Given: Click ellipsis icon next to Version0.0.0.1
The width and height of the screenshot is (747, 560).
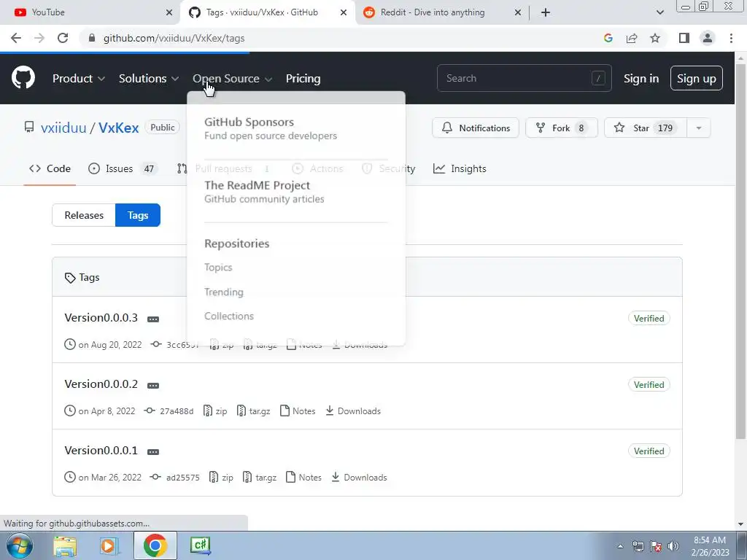Looking at the screenshot, I should point(153,451).
